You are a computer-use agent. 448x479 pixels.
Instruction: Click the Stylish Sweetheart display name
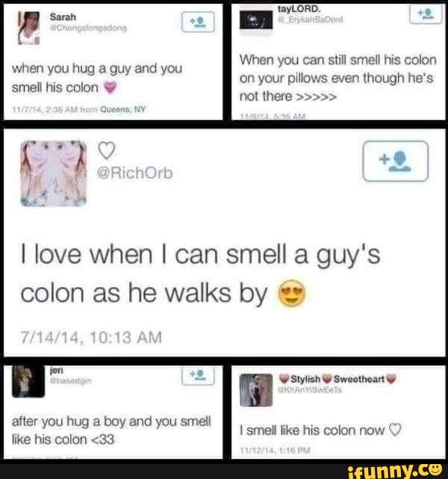pos(337,379)
